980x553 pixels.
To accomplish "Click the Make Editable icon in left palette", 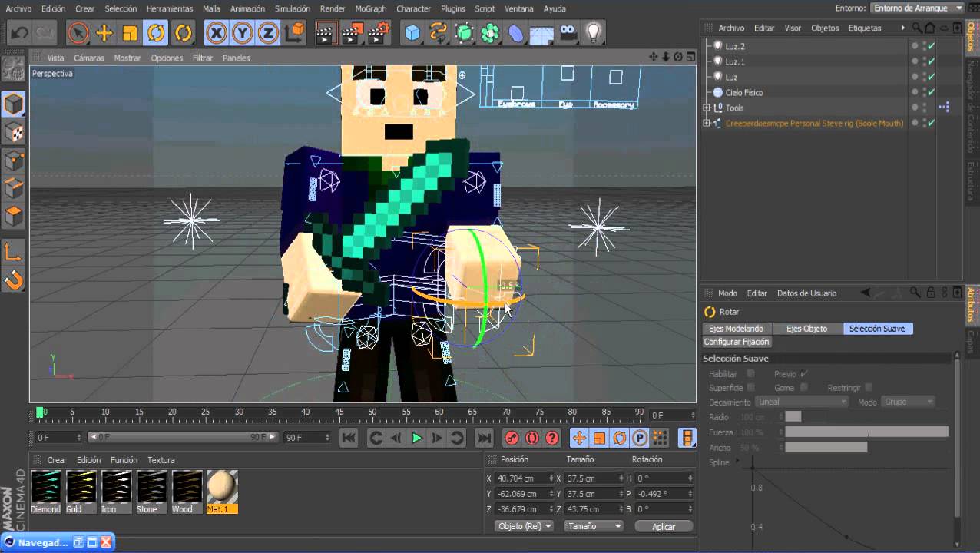I will point(13,69).
